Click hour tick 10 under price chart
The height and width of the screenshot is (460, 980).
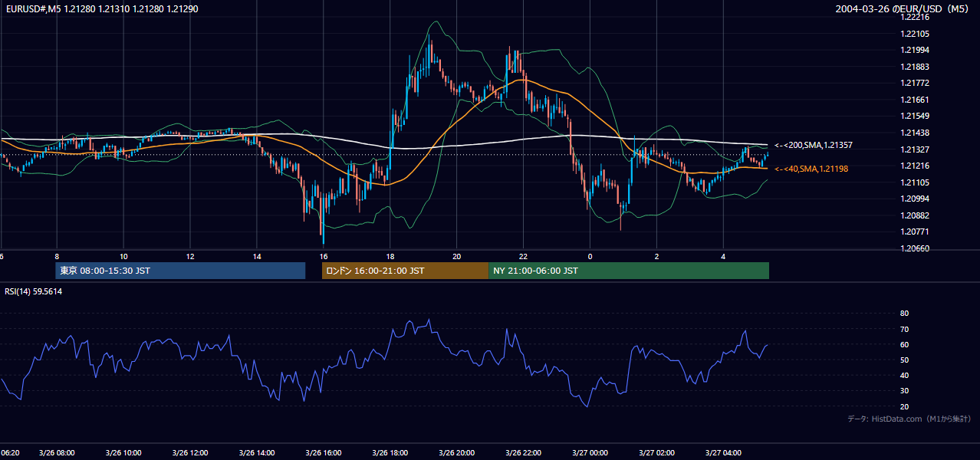123,256
